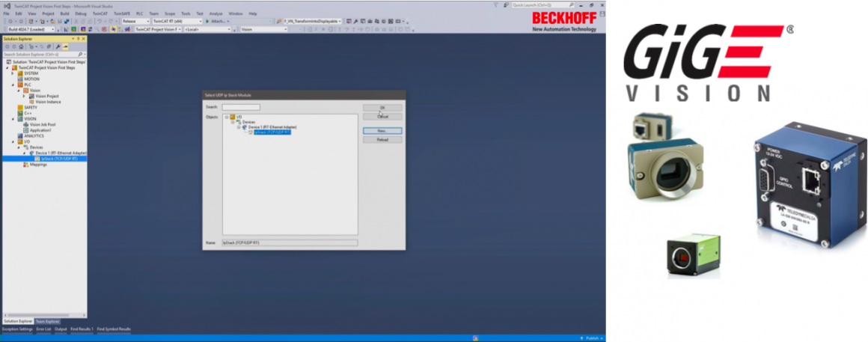Open the TwinCAT Project Vision project dropdown
868x342 pixels.
[x=180, y=29]
